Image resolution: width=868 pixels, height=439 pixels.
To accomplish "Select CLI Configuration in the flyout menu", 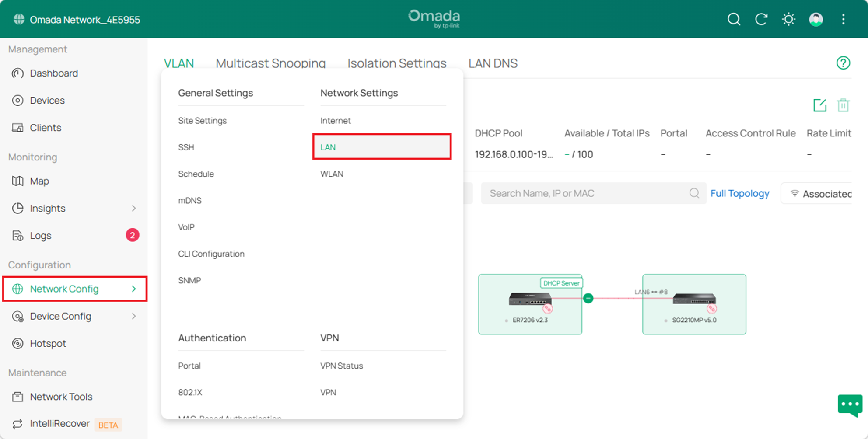I will click(211, 254).
